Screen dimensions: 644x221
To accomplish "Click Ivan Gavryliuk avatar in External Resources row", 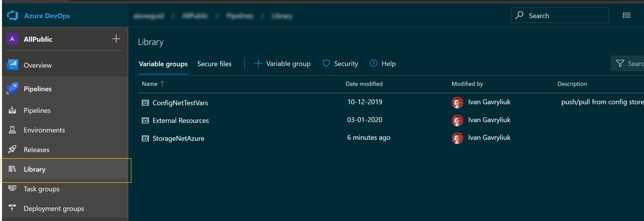I will (457, 120).
